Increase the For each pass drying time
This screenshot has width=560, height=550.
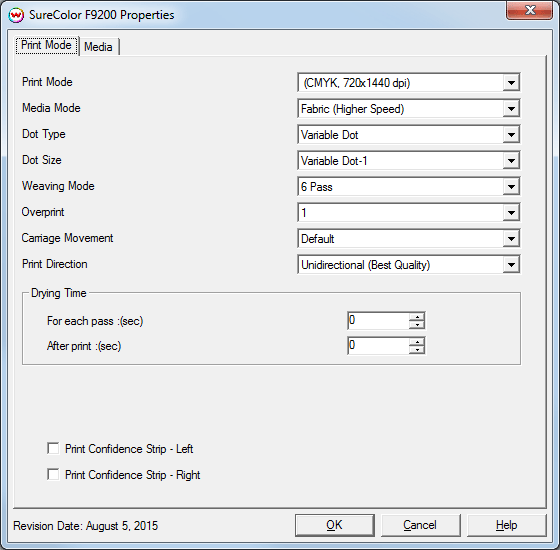[417, 316]
